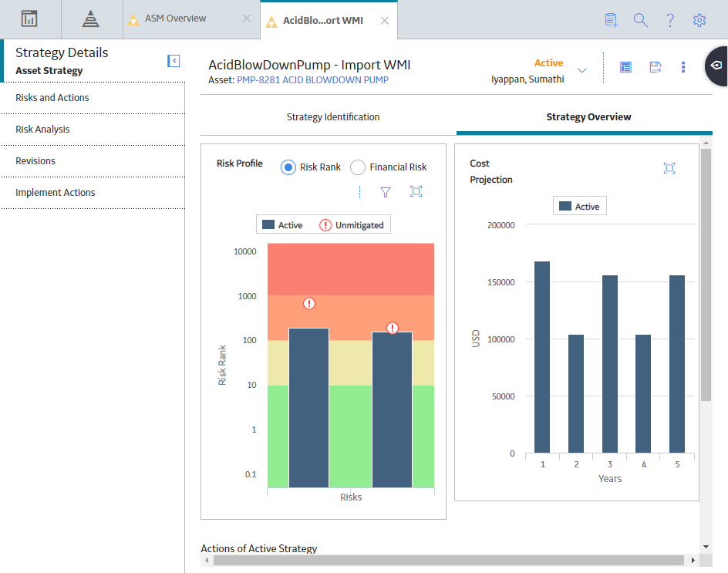Open the datasheet list icon
This screenshot has width=728, height=573.
coord(625,67)
